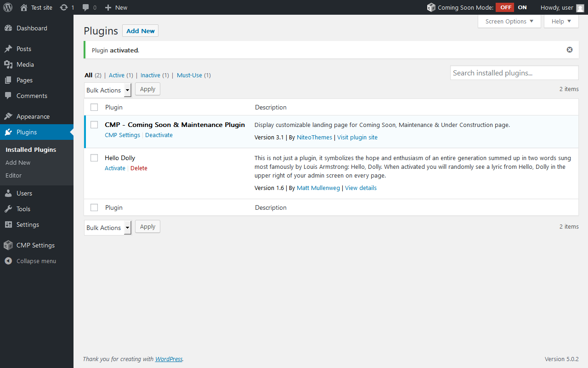Click the Add New button beside Plugins heading
Image resolution: width=588 pixels, height=368 pixels.
click(x=140, y=31)
